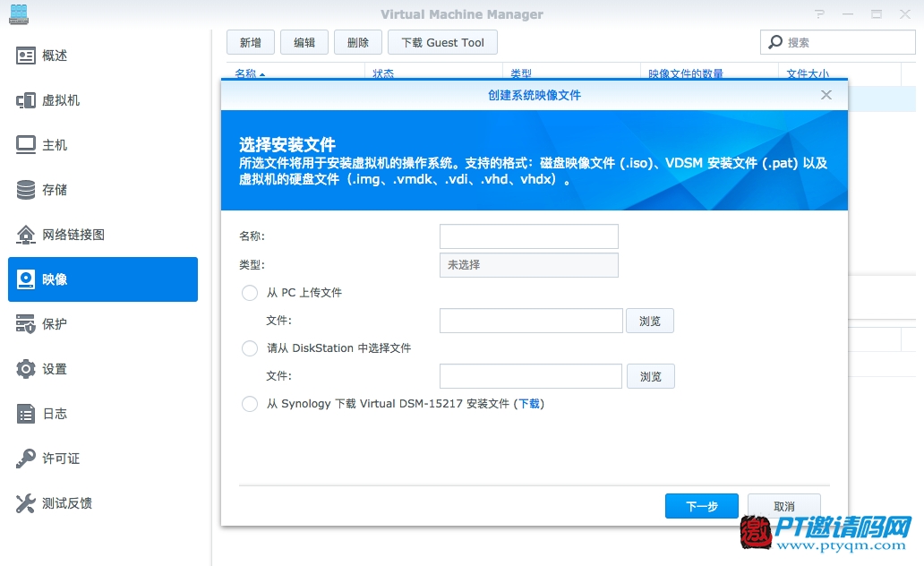Screen dimensions: 924x566
Task: Click the 类型 column header
Action: pyautogui.click(x=521, y=73)
